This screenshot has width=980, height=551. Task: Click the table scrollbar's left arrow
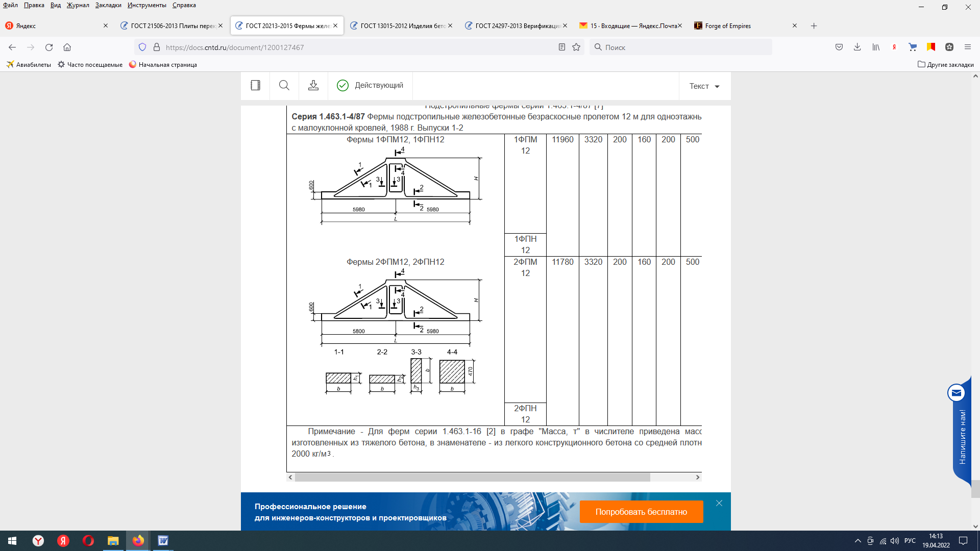click(x=290, y=478)
